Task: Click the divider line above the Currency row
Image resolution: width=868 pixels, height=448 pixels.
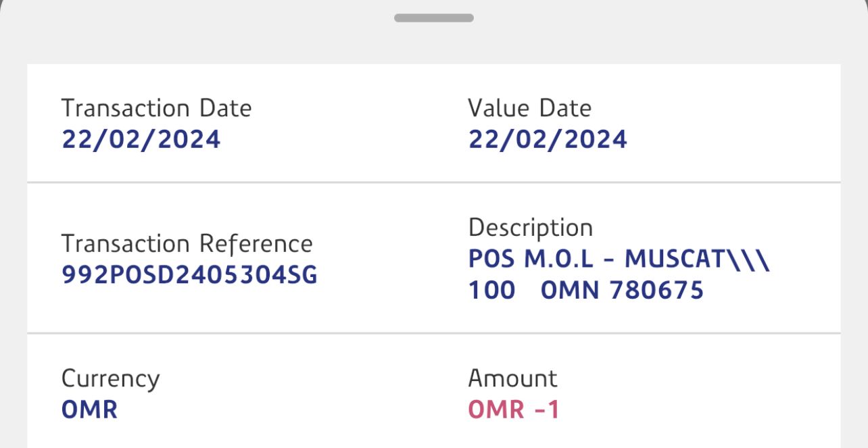Action: (x=433, y=333)
